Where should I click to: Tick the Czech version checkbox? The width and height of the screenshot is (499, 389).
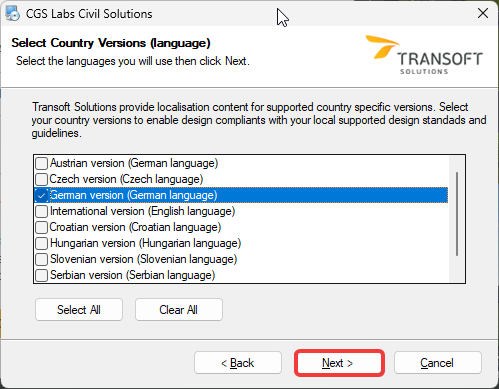[41, 179]
